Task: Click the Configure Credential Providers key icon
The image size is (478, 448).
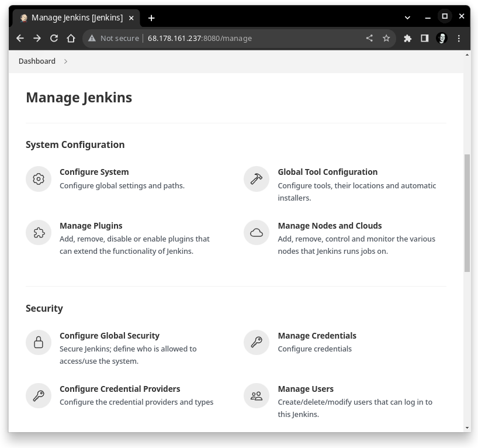Action: 39,396
